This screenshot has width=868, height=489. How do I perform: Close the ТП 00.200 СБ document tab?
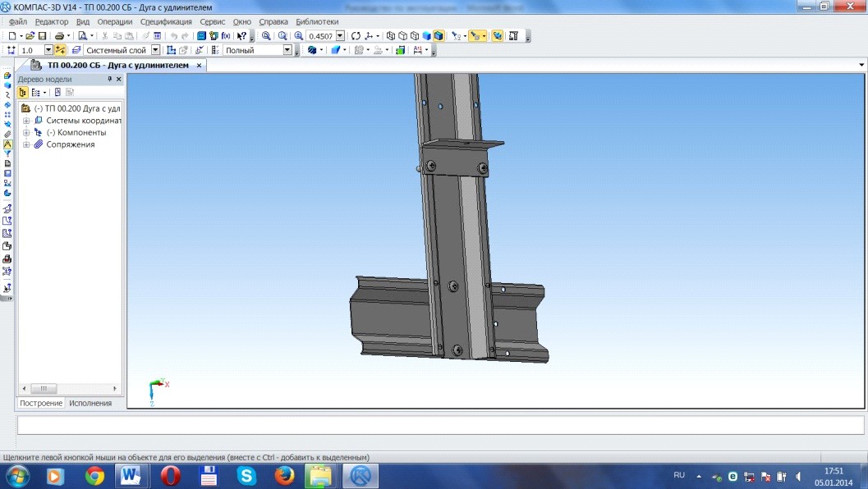pos(200,66)
